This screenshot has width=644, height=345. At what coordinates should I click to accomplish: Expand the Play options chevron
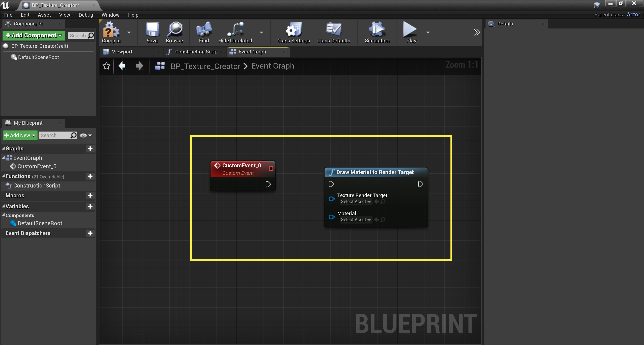tap(428, 33)
